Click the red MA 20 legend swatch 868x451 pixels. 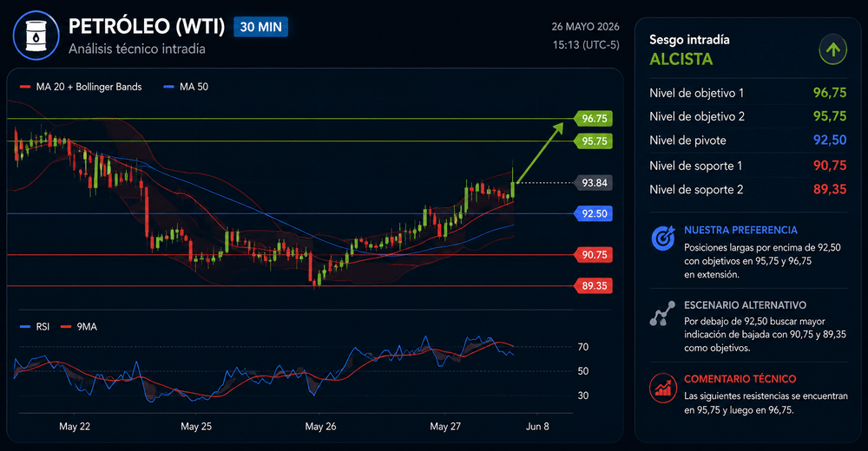point(24,87)
